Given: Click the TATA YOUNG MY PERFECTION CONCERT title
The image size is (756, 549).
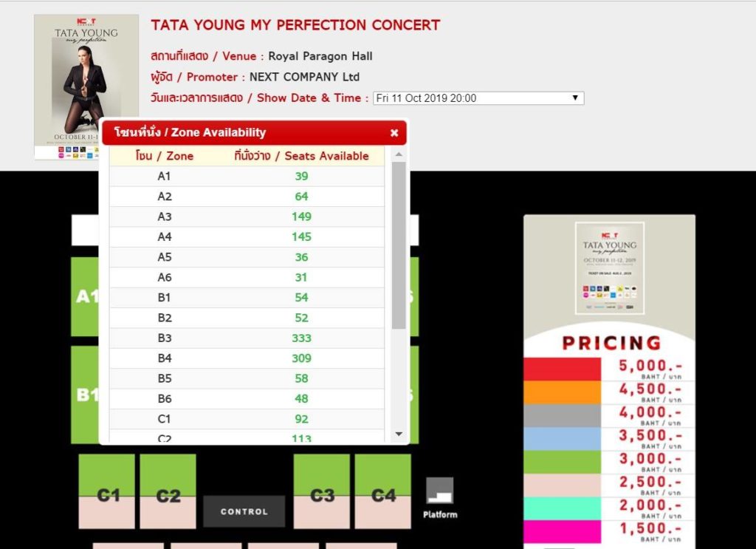Looking at the screenshot, I should 295,25.
